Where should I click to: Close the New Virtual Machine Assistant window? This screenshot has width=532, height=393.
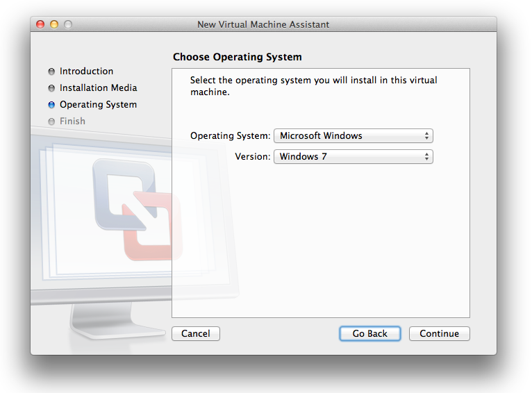click(40, 24)
